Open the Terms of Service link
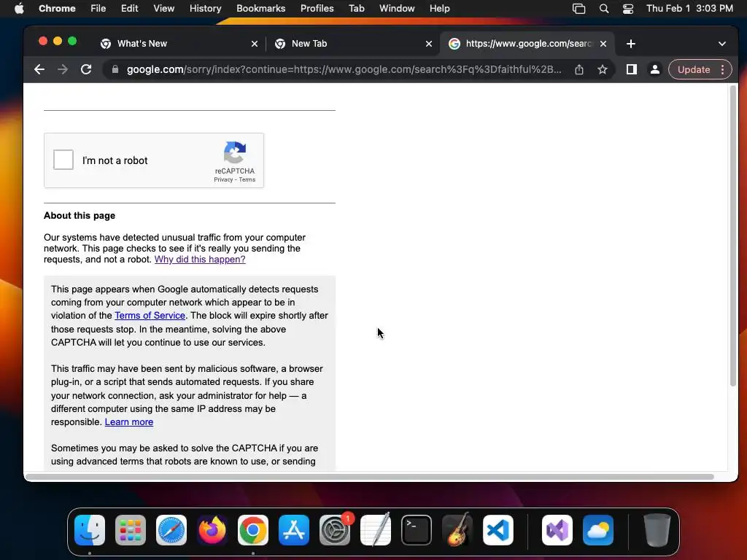Screen dimensions: 747x560 coord(150,316)
